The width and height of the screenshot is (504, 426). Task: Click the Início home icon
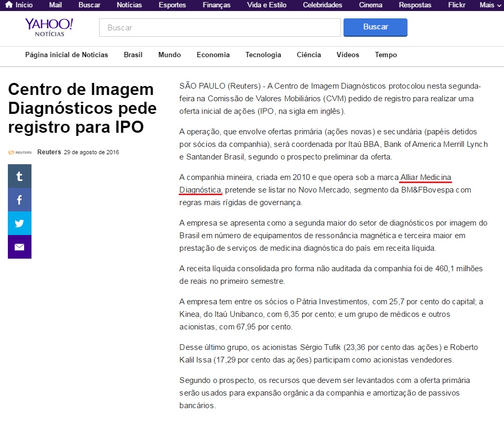point(9,5)
